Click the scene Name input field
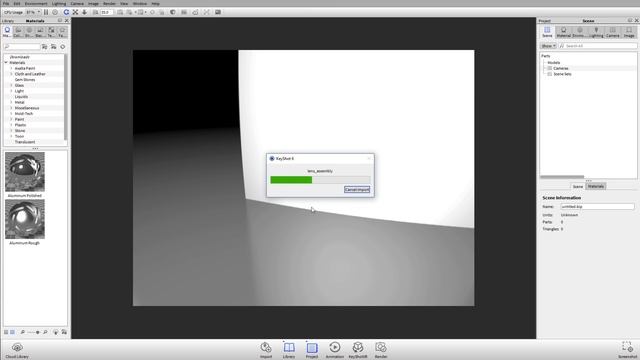 (x=598, y=207)
